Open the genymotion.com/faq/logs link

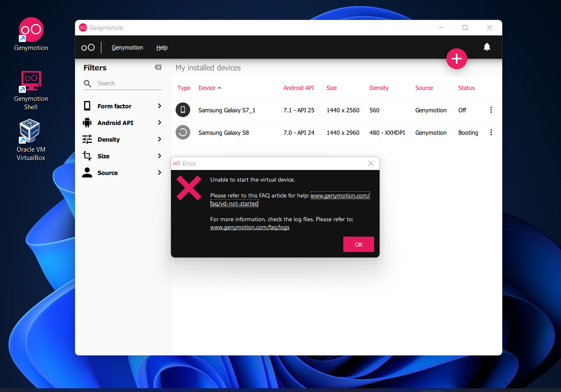coord(249,227)
